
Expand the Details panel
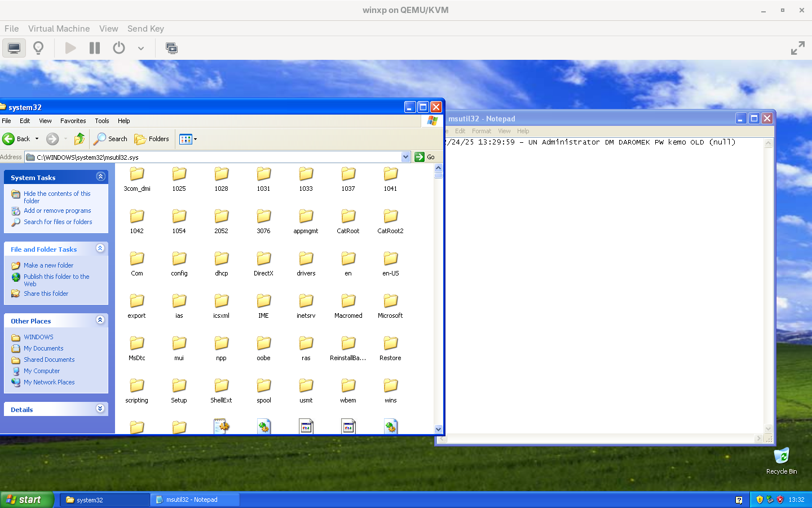tap(100, 409)
